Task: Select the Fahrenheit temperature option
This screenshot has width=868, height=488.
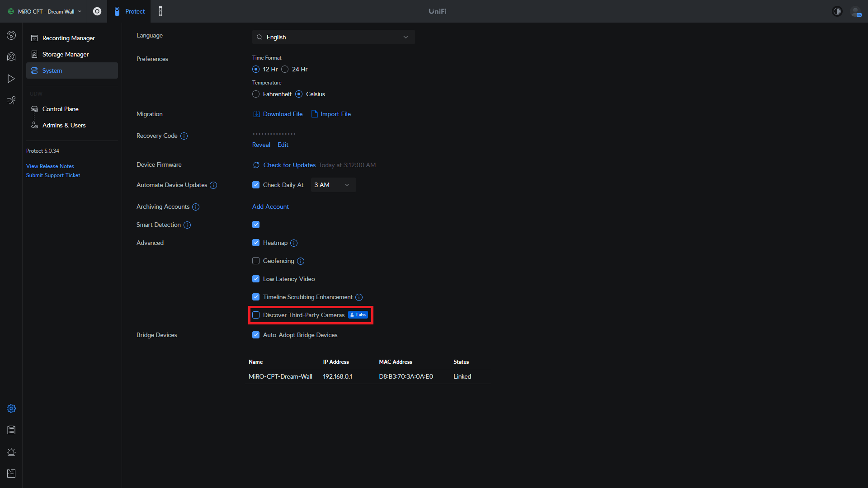Action: [256, 94]
